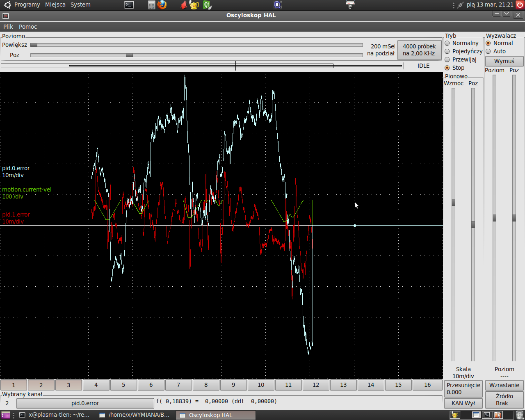Click pid.0.error channel source button
This screenshot has width=525, height=420.
(85, 403)
